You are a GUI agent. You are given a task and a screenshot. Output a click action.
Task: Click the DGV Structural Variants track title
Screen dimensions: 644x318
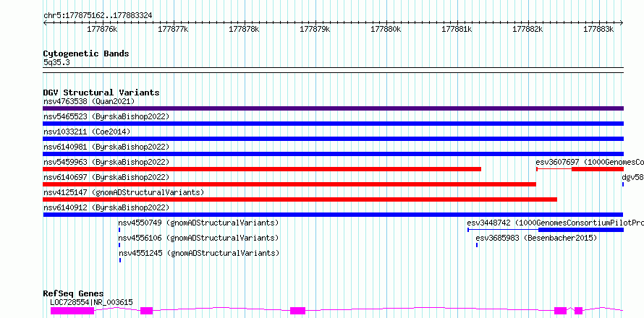(x=101, y=93)
